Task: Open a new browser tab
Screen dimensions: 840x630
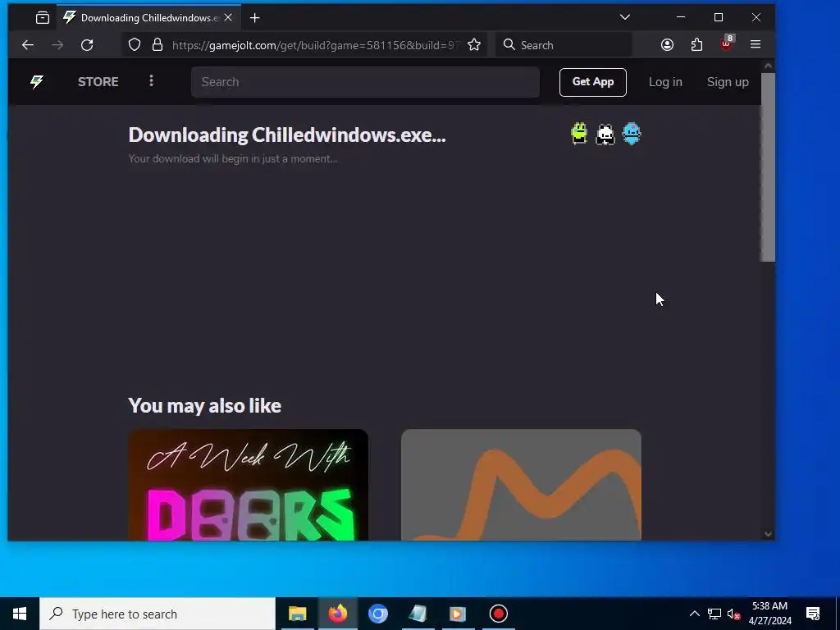Action: pos(255,18)
